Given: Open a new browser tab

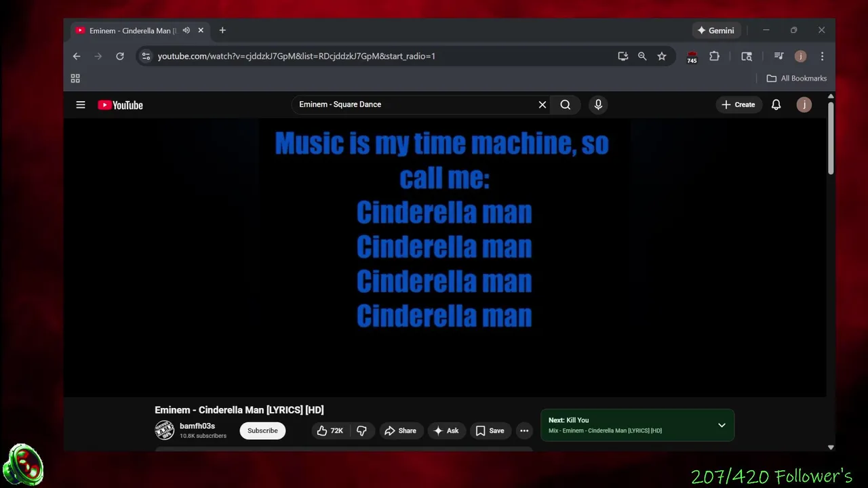Looking at the screenshot, I should 222,30.
